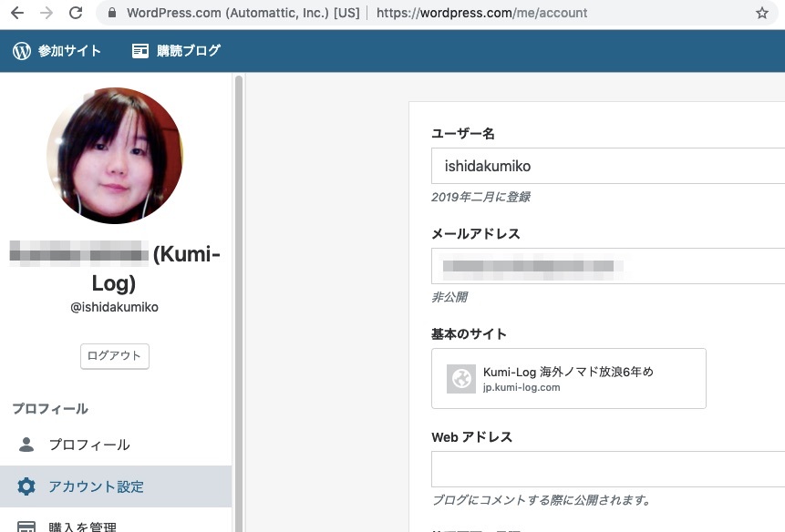Click the person icon beside プロフィール

26,445
